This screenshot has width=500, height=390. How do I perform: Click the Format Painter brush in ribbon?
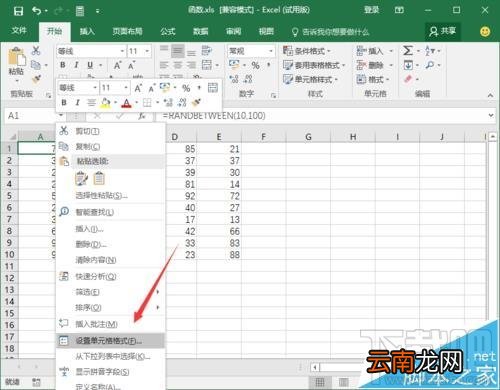click(36, 79)
